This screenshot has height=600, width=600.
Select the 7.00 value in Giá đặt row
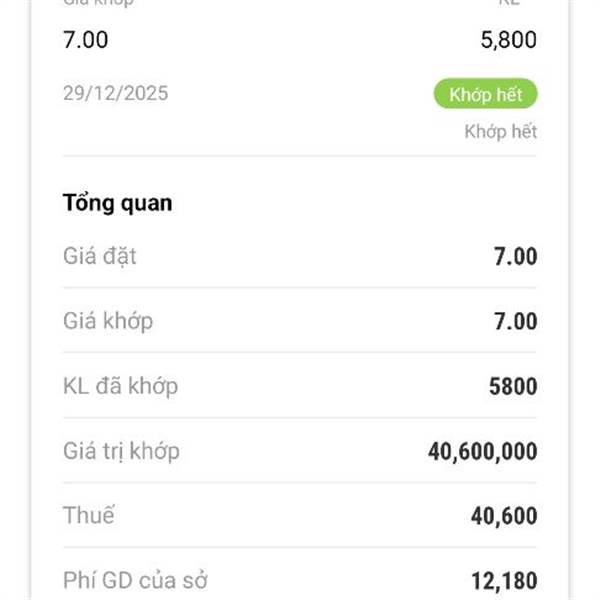click(x=515, y=257)
